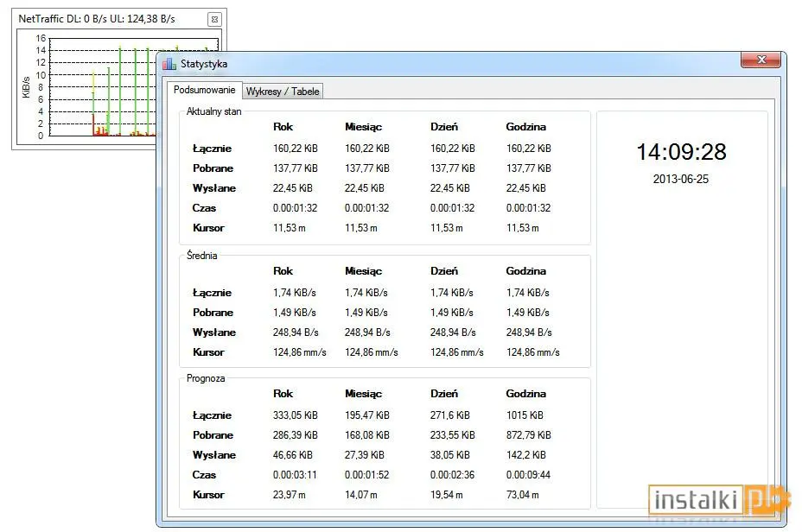
Task: Click forecast cursor distance 73,04 m
Action: (x=522, y=495)
